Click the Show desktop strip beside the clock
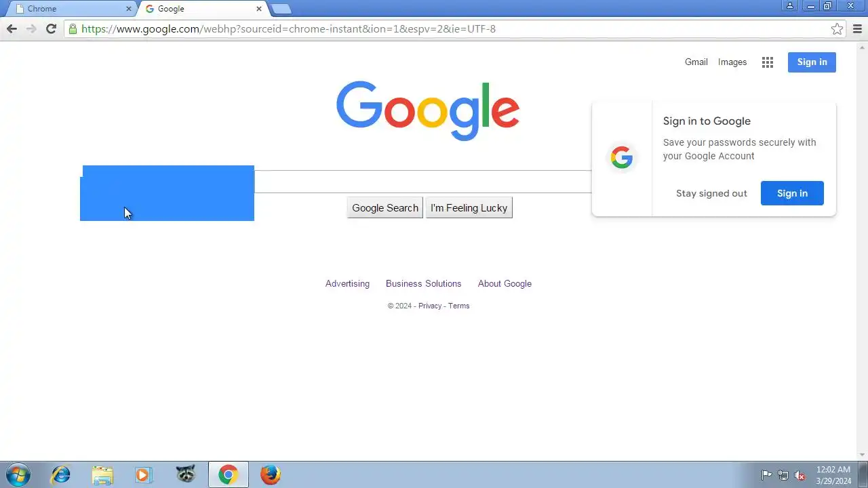868x488 pixels. click(x=863, y=475)
